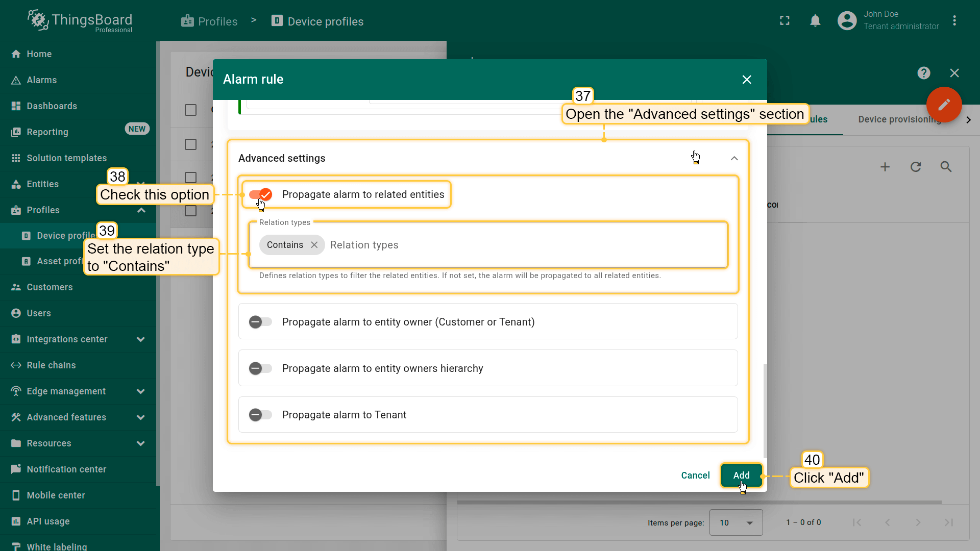Click the Relation types input field
Viewport: 980px width, 551px height.
[x=510, y=245]
